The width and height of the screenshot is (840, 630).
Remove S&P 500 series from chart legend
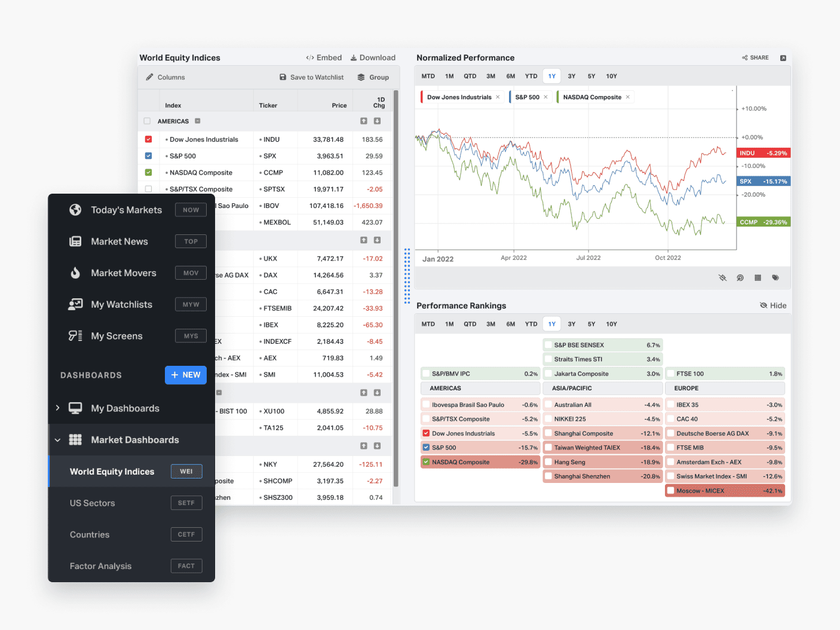[545, 97]
